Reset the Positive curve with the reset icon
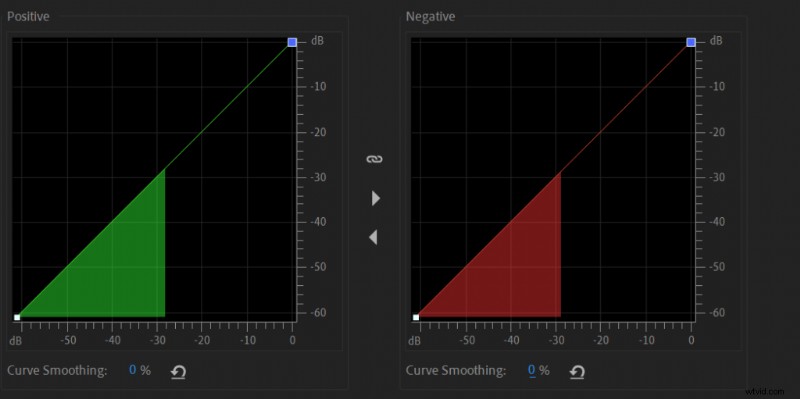The height and width of the screenshot is (399, 800). point(178,372)
